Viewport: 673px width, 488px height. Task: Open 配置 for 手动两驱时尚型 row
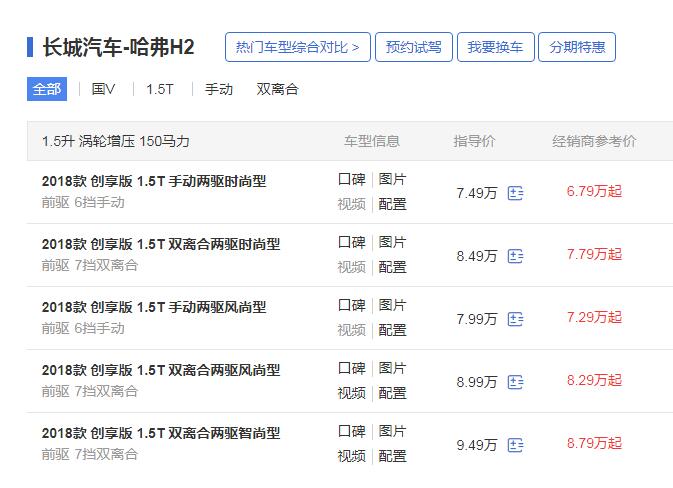pyautogui.click(x=392, y=204)
